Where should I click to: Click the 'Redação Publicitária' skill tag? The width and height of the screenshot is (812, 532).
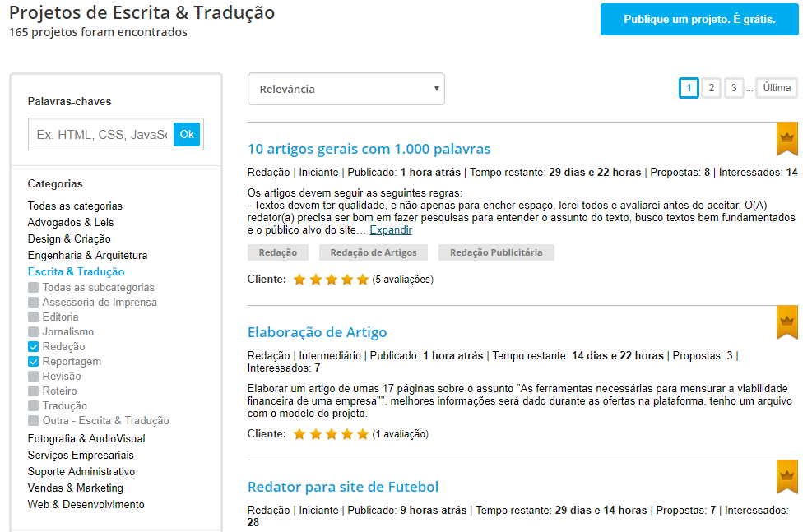[x=496, y=252]
